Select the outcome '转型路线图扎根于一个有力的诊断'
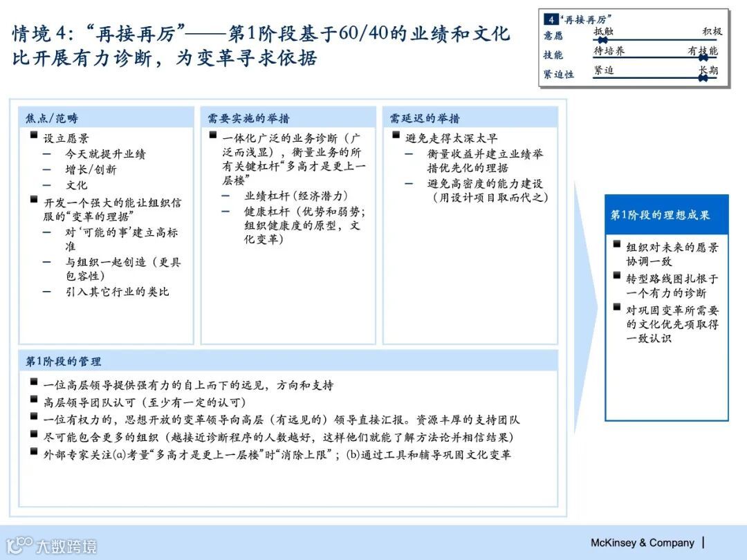747x560 pixels. pyautogui.click(x=672, y=286)
